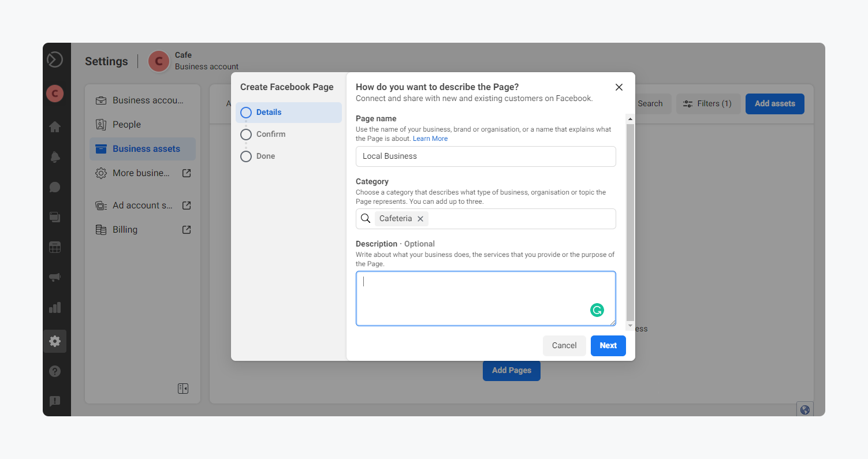
Task: Open Planner calendar grid icon
Action: click(55, 247)
